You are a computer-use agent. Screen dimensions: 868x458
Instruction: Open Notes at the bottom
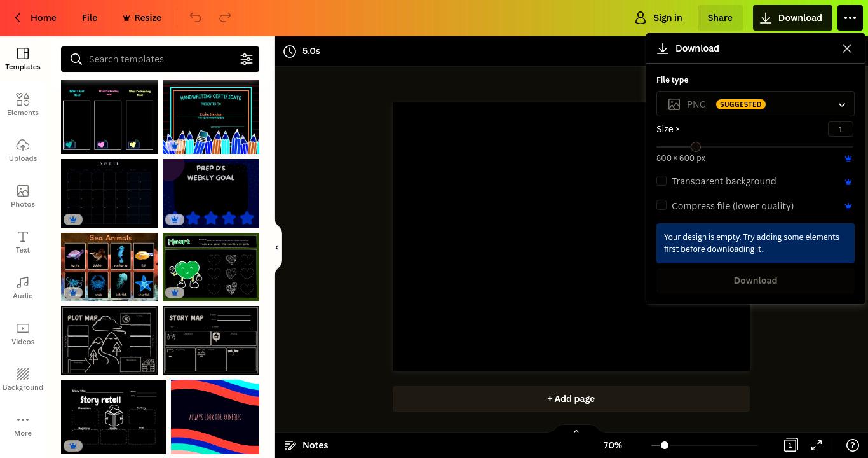point(306,445)
